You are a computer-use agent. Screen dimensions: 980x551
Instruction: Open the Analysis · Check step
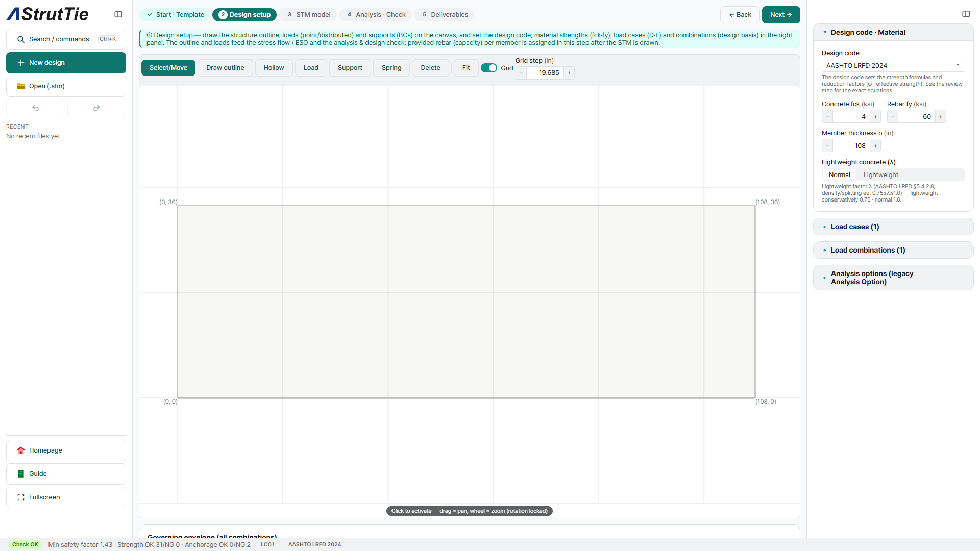click(x=376, y=15)
